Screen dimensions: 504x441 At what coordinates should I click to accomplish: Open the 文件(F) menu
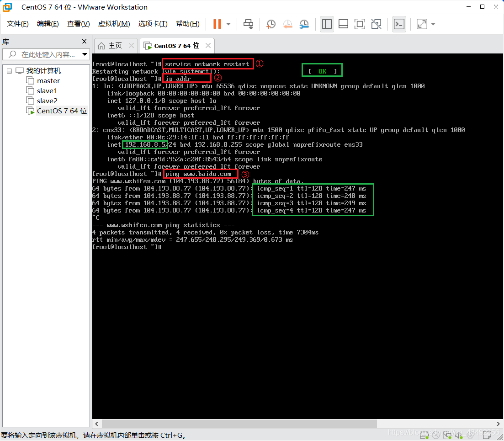(x=18, y=24)
